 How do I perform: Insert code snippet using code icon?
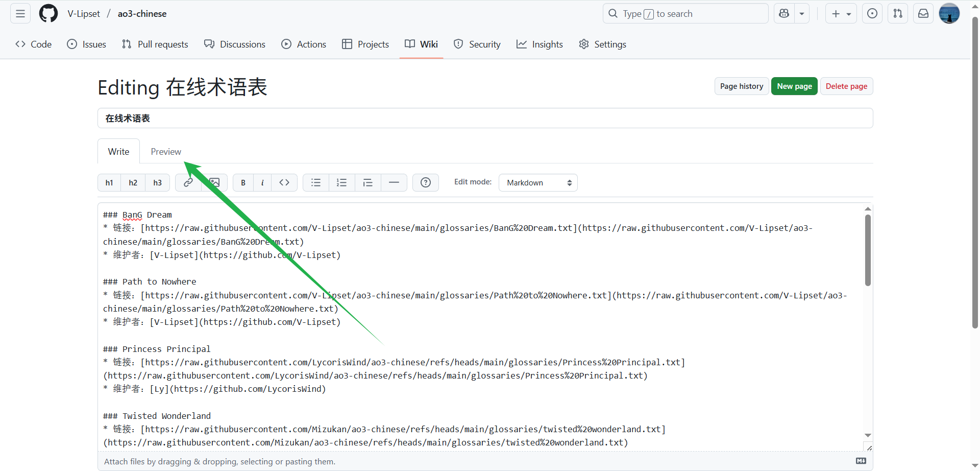point(284,182)
